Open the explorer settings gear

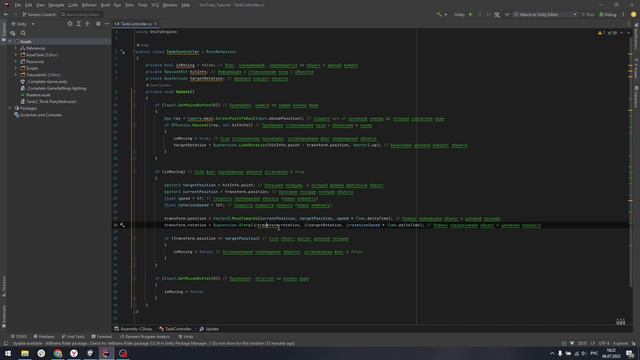(98, 24)
